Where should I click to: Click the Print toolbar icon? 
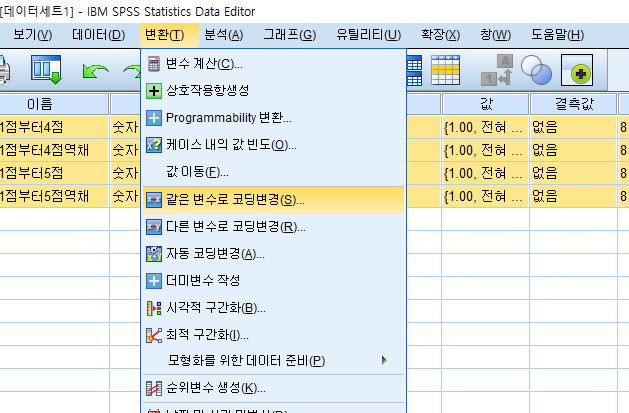4,71
